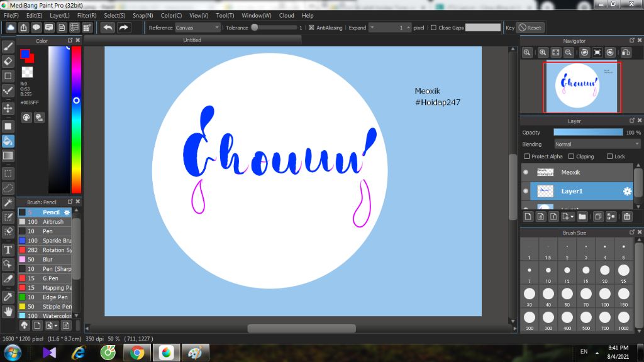Pick brush size 25
The height and width of the screenshot is (362, 644).
point(623,273)
